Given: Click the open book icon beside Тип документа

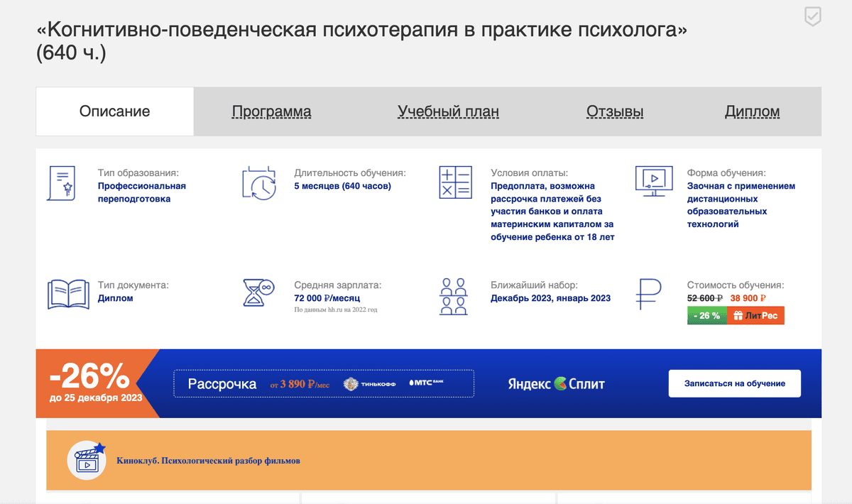Looking at the screenshot, I should (67, 294).
